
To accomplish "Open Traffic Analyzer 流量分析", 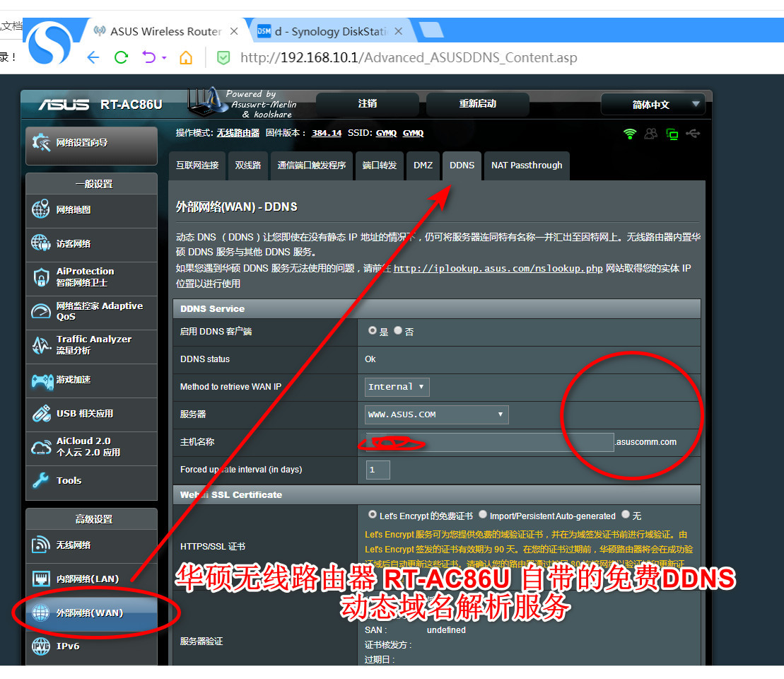I will click(91, 345).
